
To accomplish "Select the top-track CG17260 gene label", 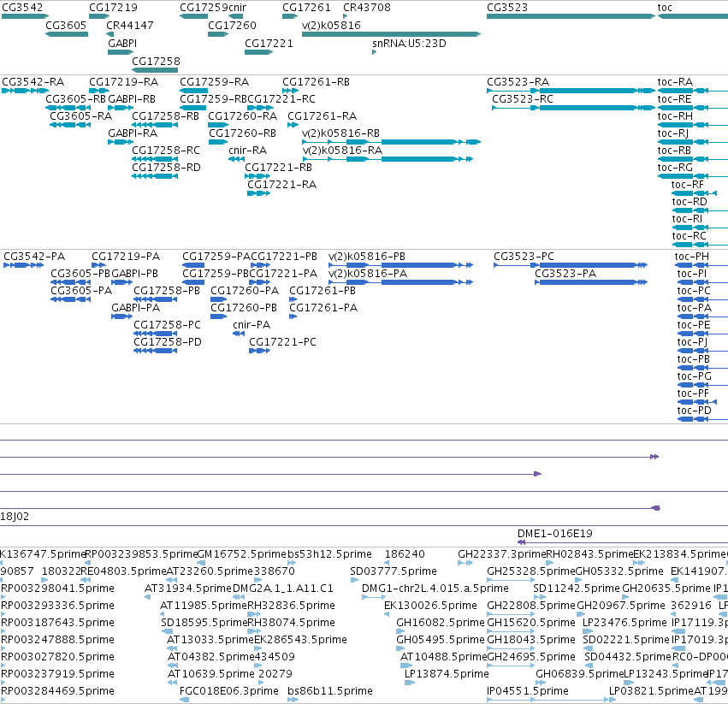I will [232, 26].
